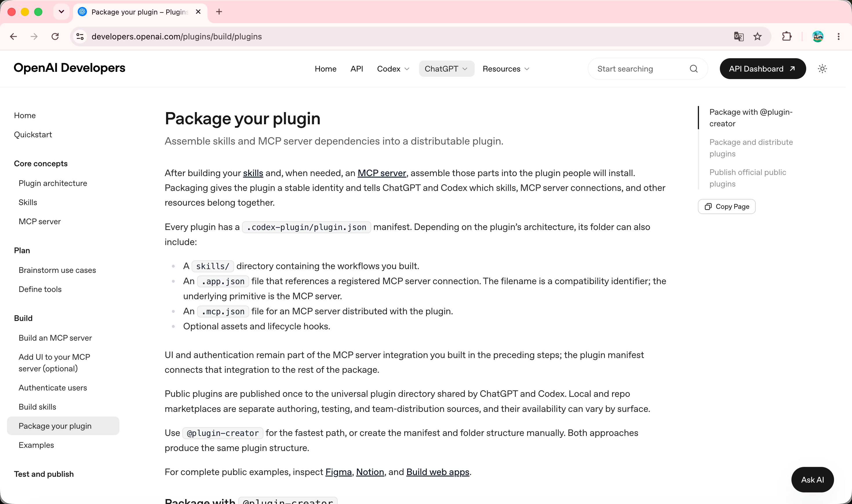Open the Ask AI chat button
The height and width of the screenshot is (504, 852).
pyautogui.click(x=812, y=480)
